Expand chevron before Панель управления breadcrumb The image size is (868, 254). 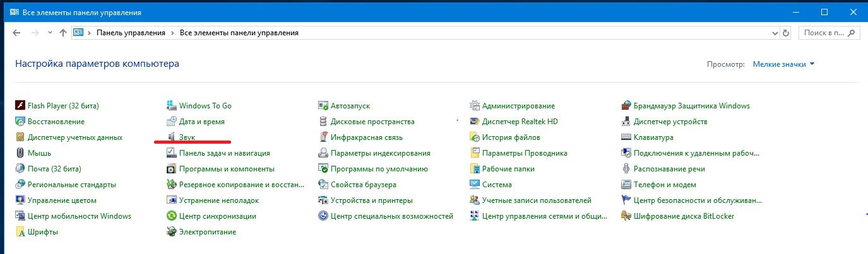click(90, 33)
